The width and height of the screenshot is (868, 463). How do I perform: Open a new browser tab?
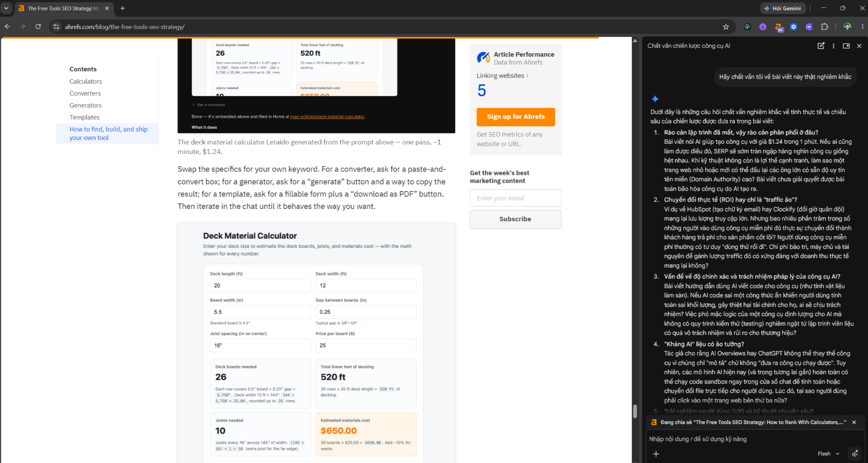coord(123,8)
